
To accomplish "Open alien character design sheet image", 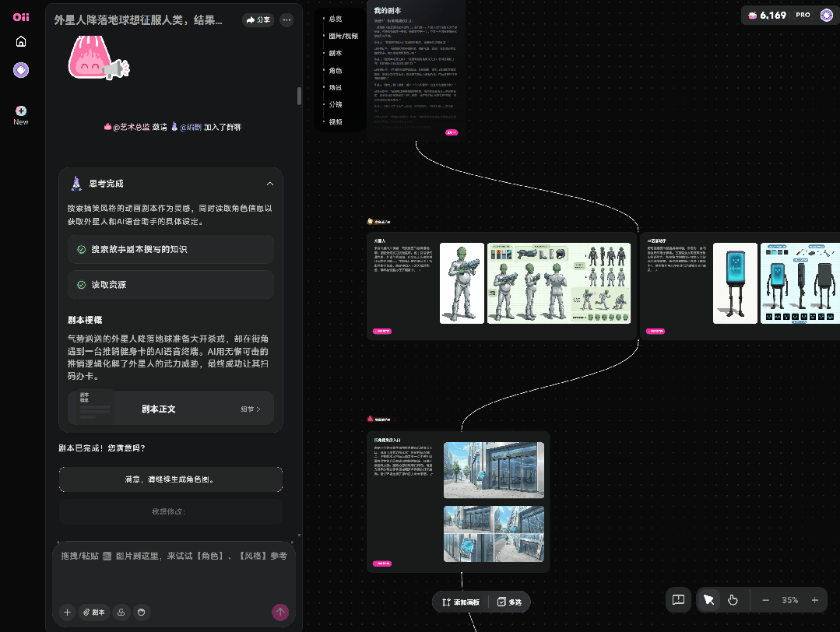I will (559, 283).
